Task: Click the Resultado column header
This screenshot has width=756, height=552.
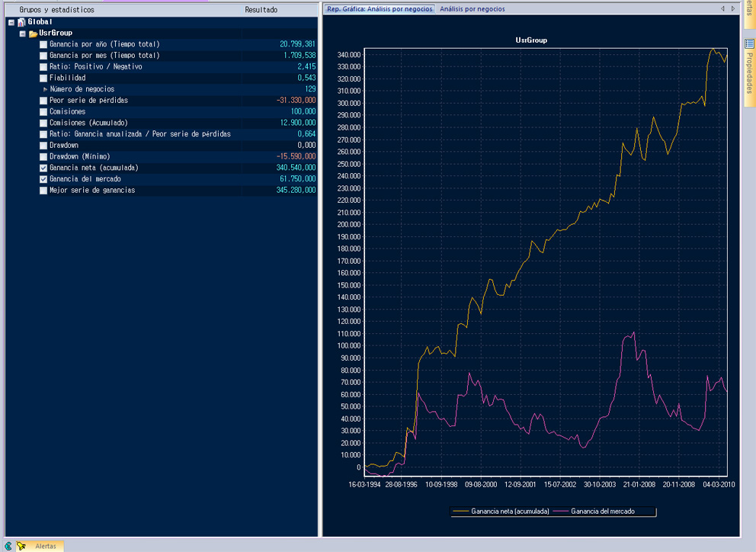Action: [261, 10]
